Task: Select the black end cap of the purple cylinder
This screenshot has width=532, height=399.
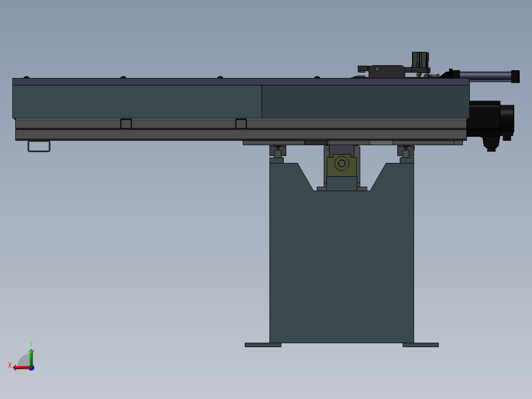Action: coord(515,77)
